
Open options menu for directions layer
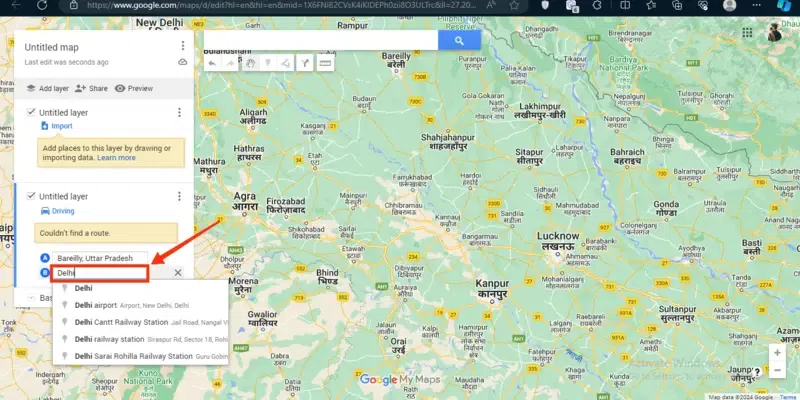pyautogui.click(x=179, y=196)
